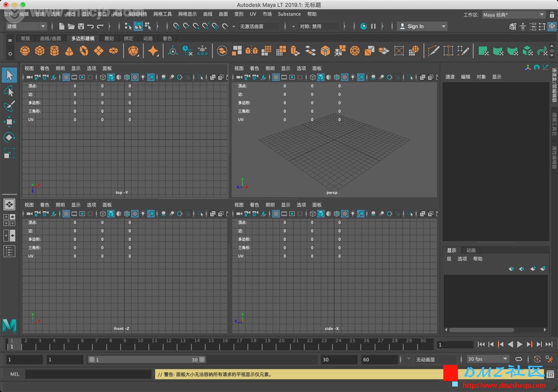This screenshot has height=392, width=558.
Task: Activate the Move tool in toolbox
Action: (x=9, y=122)
